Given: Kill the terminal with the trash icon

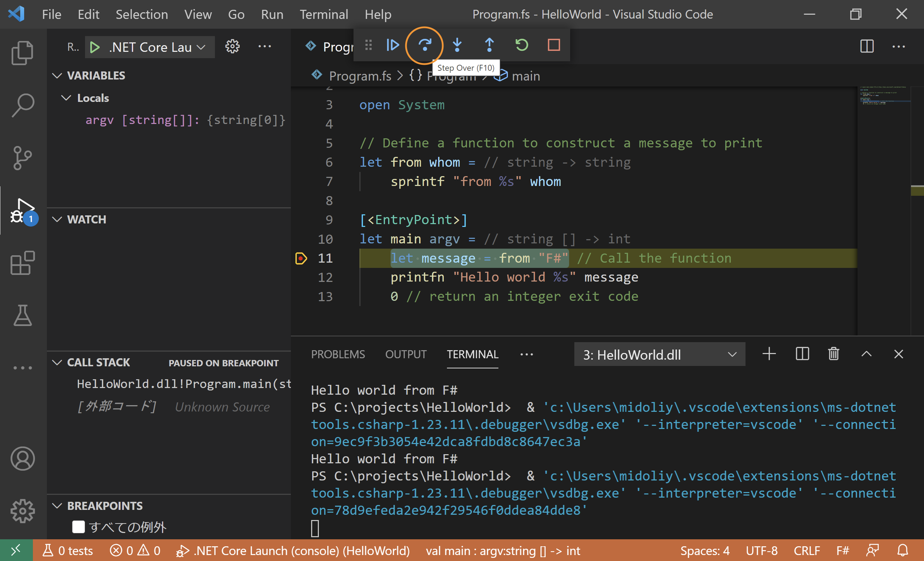Looking at the screenshot, I should point(834,354).
